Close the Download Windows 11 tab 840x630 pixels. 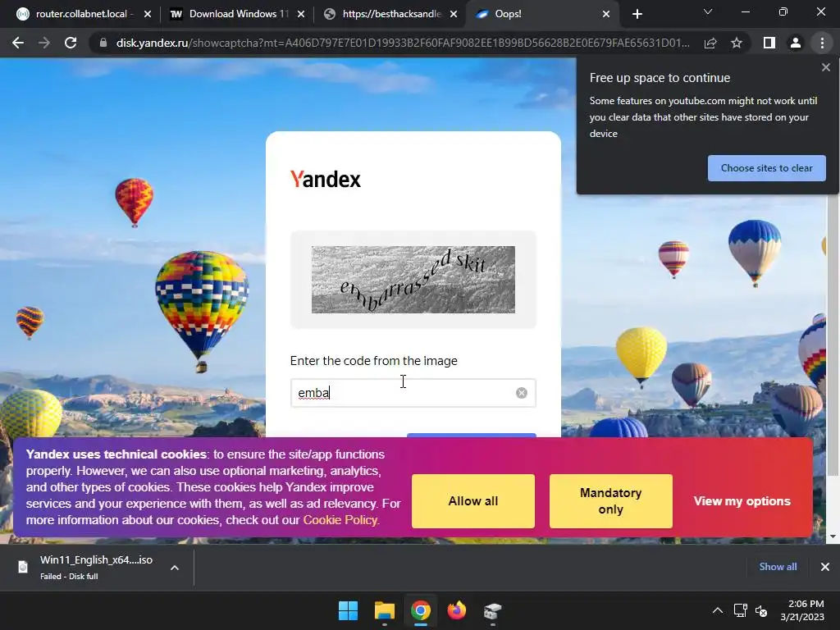click(x=301, y=14)
